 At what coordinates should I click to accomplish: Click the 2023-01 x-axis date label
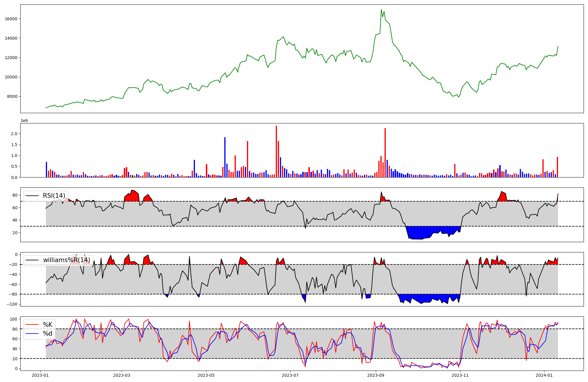tap(40, 375)
